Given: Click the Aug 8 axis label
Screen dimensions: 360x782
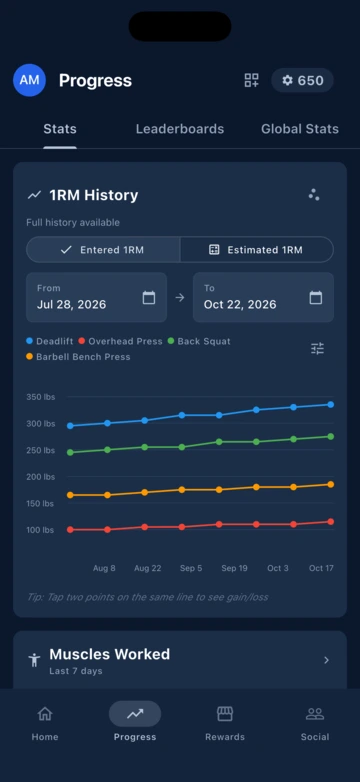Looking at the screenshot, I should coord(104,569).
